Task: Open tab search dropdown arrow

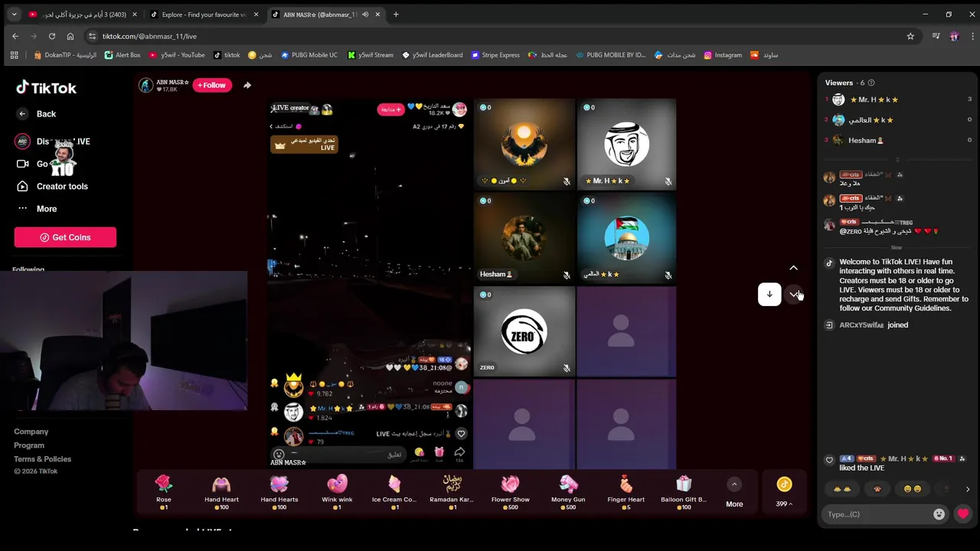Action: tap(14, 15)
